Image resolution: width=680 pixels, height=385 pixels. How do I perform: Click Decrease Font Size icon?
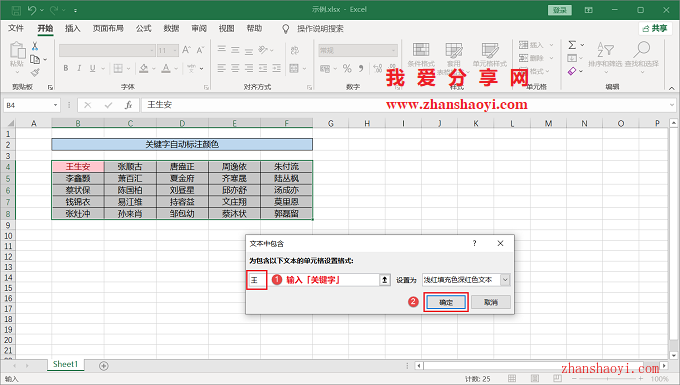click(200, 50)
